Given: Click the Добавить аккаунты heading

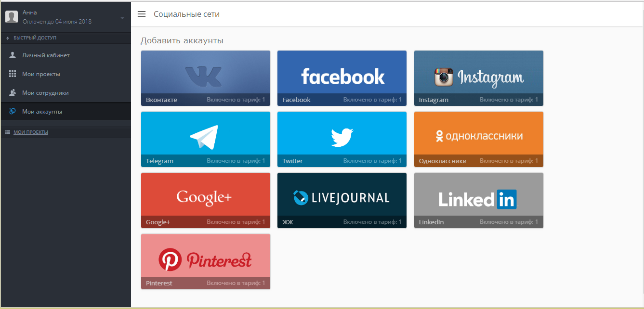Looking at the screenshot, I should (182, 40).
